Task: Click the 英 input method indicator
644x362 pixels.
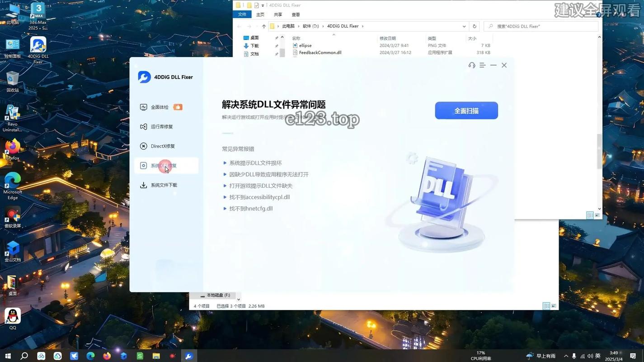Action: pyautogui.click(x=598, y=356)
